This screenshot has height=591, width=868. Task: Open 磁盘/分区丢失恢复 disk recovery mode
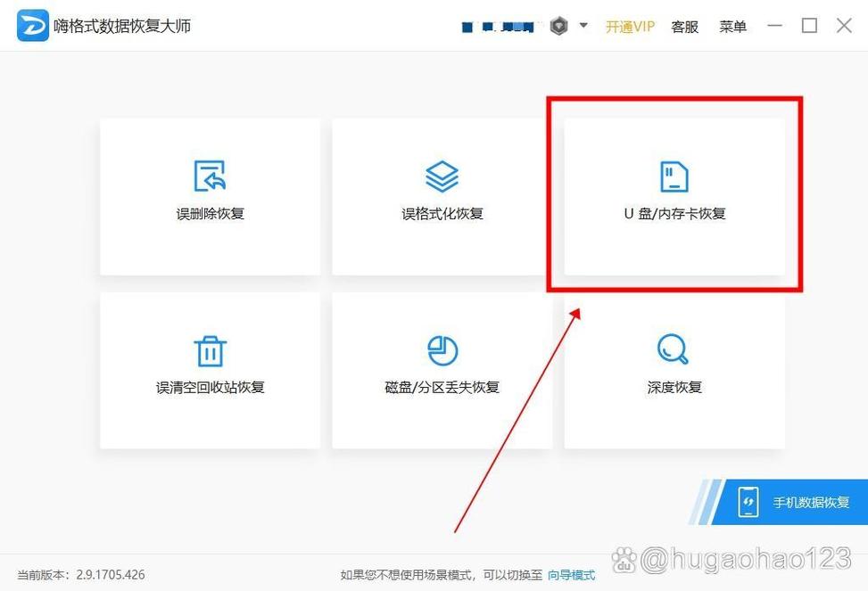[x=441, y=370]
